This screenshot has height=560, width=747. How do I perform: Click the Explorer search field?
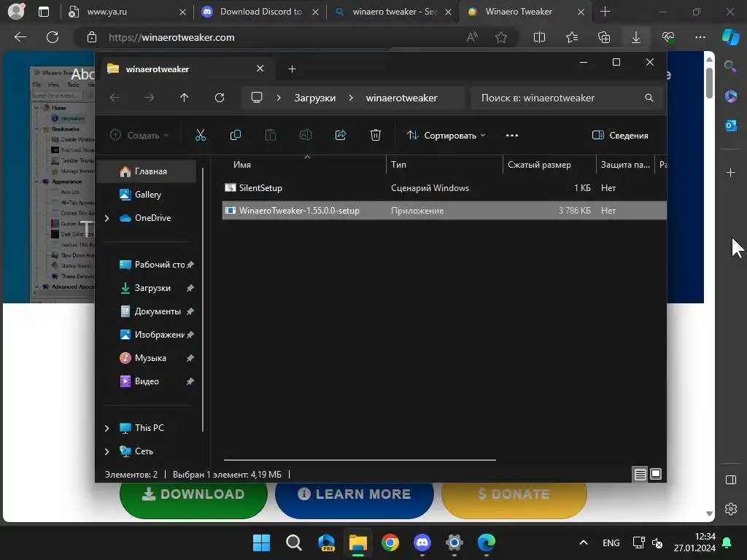(567, 98)
